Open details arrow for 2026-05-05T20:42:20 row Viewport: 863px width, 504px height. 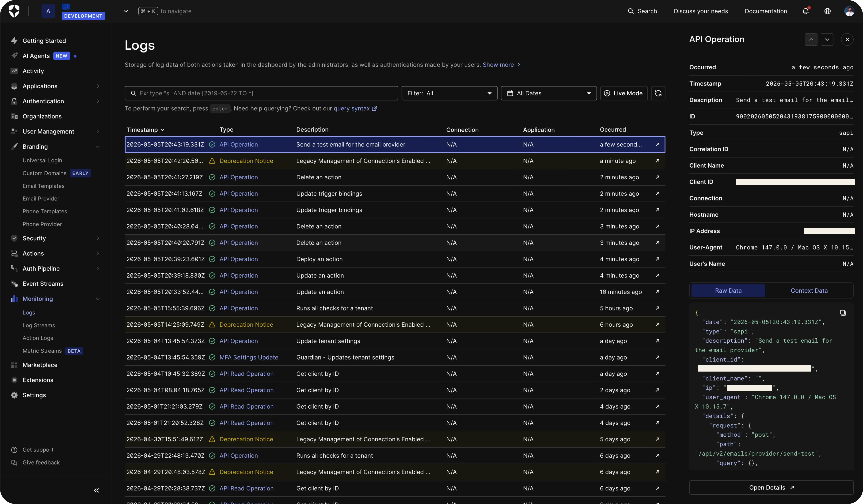point(657,161)
